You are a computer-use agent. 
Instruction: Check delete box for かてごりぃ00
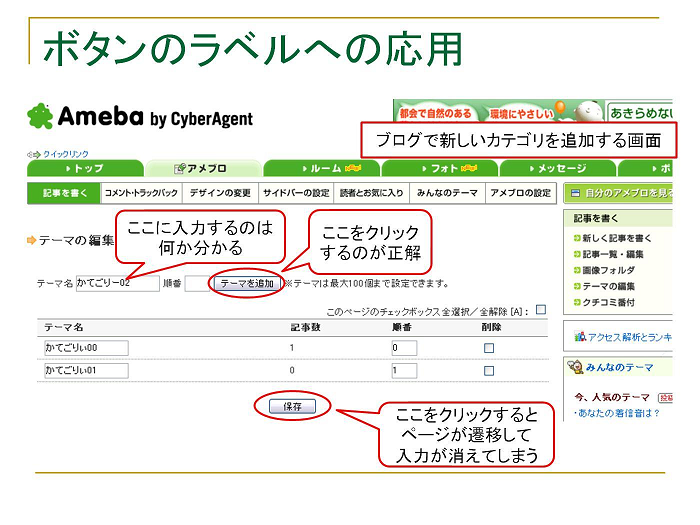coord(489,348)
